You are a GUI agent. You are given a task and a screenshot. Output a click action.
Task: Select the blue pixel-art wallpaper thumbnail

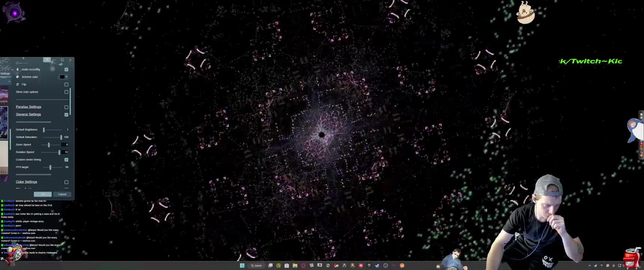coord(4,123)
